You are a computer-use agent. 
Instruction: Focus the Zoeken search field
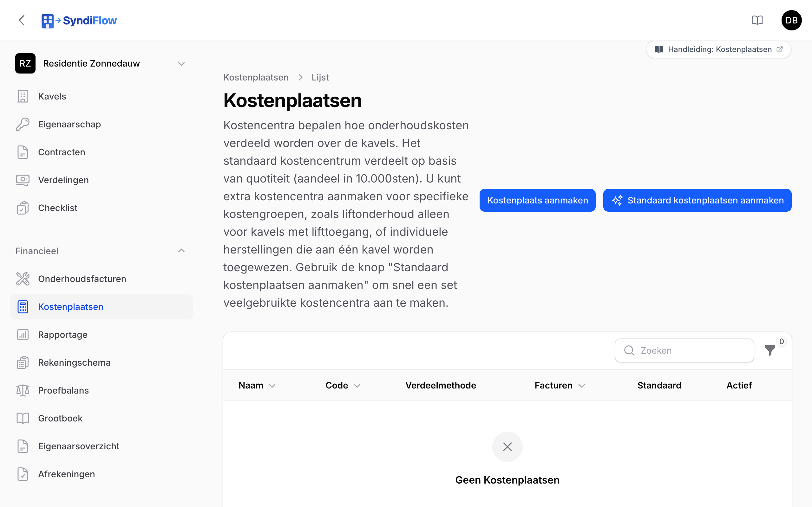pos(684,350)
